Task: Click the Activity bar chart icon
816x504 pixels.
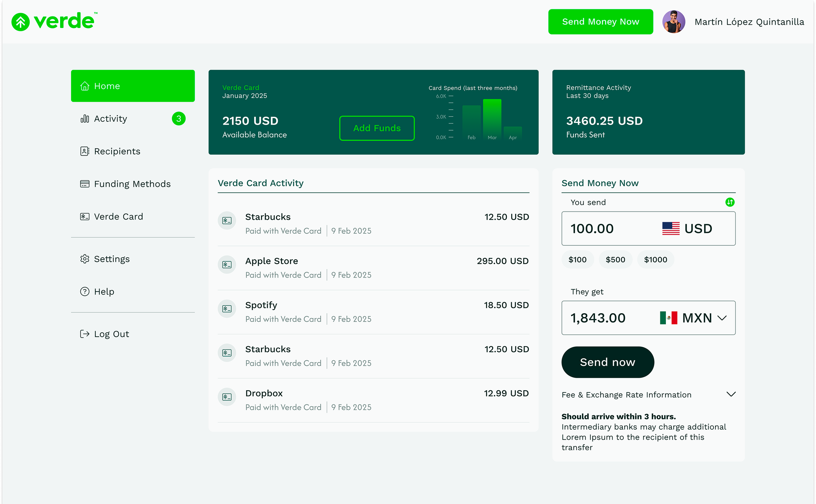Action: coord(85,119)
